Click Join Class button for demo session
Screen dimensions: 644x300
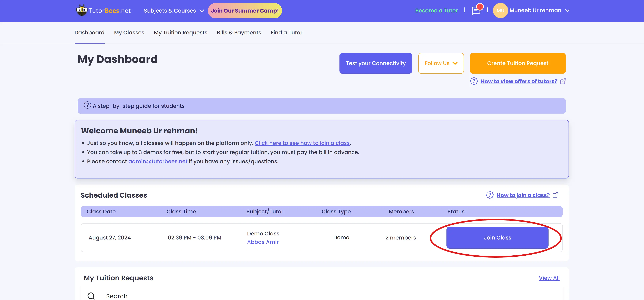click(497, 238)
